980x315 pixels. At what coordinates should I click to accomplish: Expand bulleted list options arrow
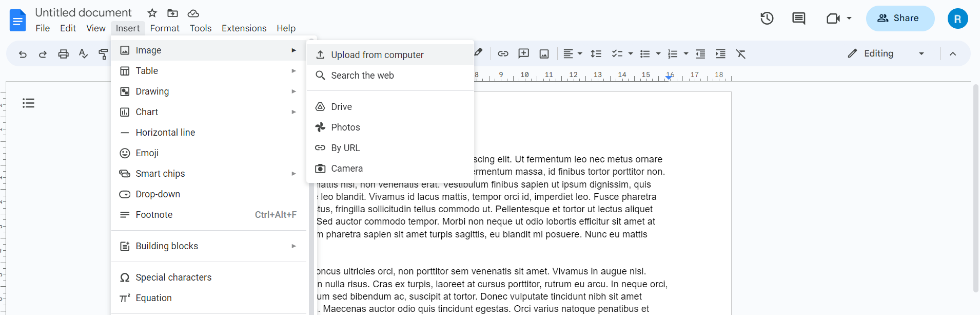coord(658,54)
